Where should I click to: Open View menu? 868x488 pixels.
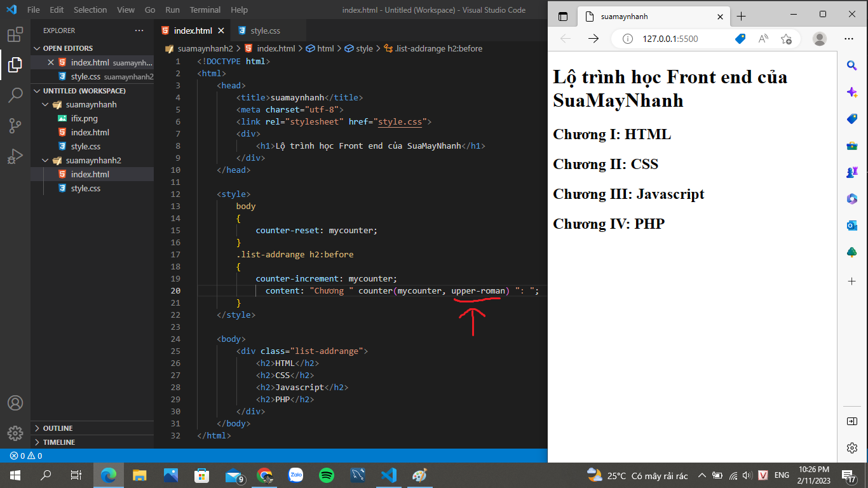click(126, 10)
